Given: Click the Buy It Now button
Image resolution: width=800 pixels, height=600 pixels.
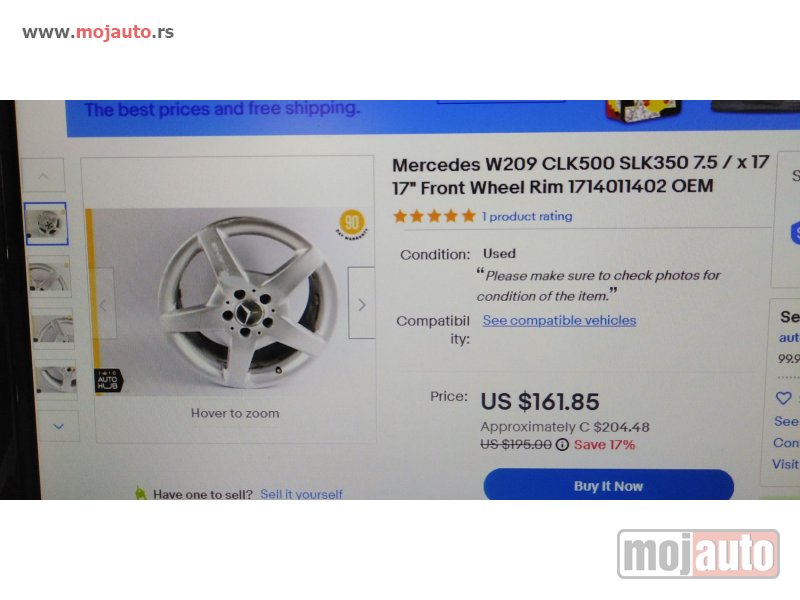Looking at the screenshot, I should tap(608, 485).
